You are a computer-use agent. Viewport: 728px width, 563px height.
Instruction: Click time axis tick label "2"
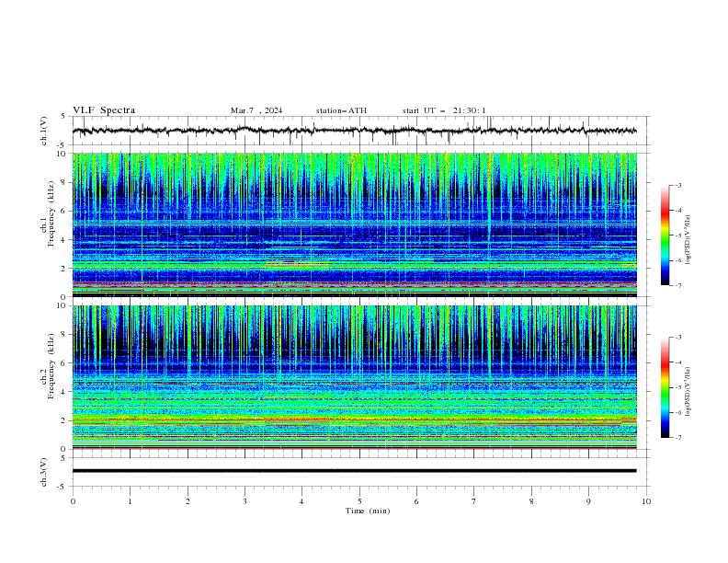pos(188,501)
